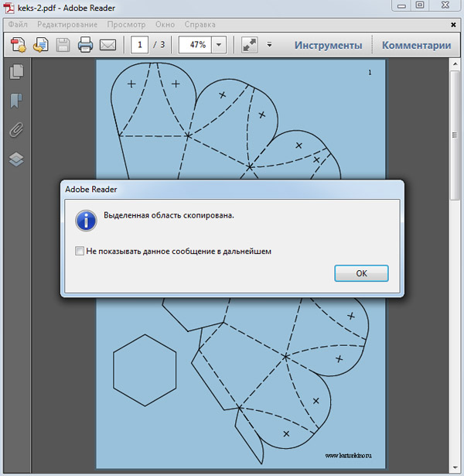The image size is (464, 476).
Task: Open the bookmarks sidebar panel
Action: [16, 101]
